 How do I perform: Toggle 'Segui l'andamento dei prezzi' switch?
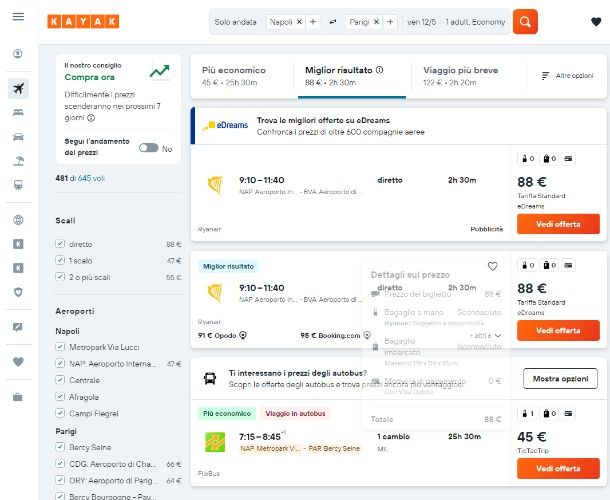149,148
